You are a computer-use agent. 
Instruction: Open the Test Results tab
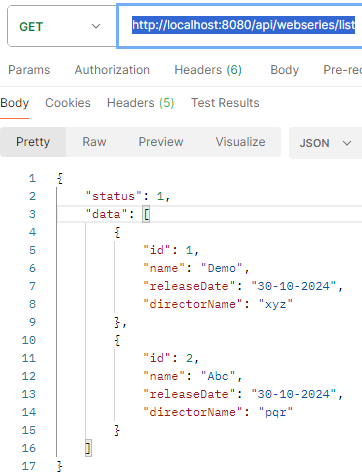click(x=225, y=103)
